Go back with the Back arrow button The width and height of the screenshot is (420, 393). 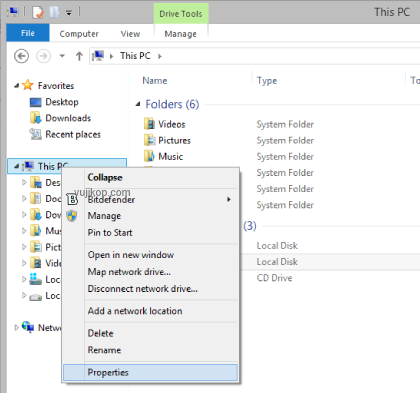[21, 56]
